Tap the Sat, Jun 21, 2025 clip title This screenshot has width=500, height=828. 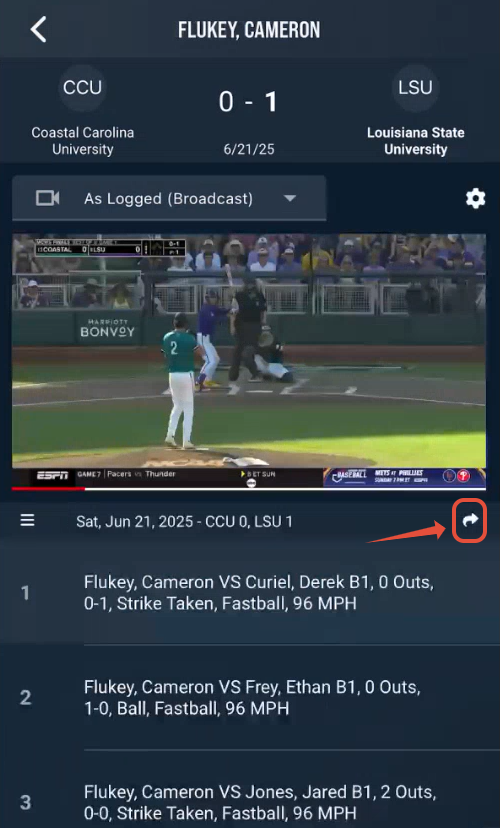[x=184, y=522]
